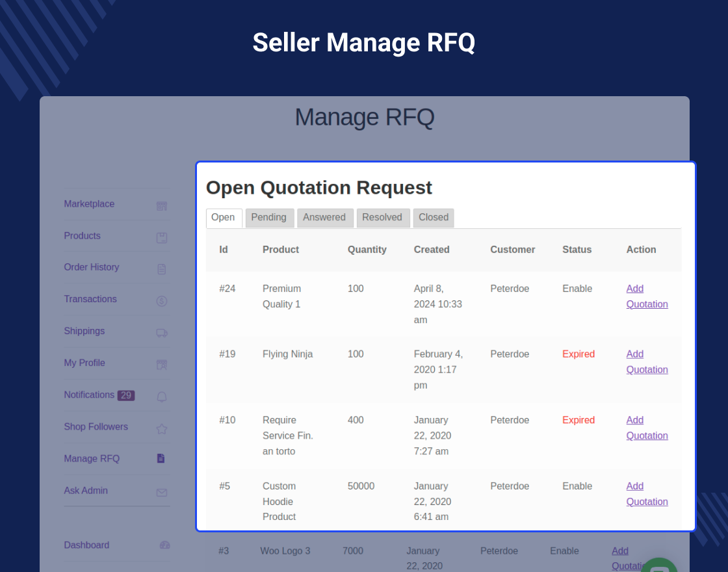Image resolution: width=728 pixels, height=572 pixels.
Task: Select the Closed tab
Action: point(434,218)
